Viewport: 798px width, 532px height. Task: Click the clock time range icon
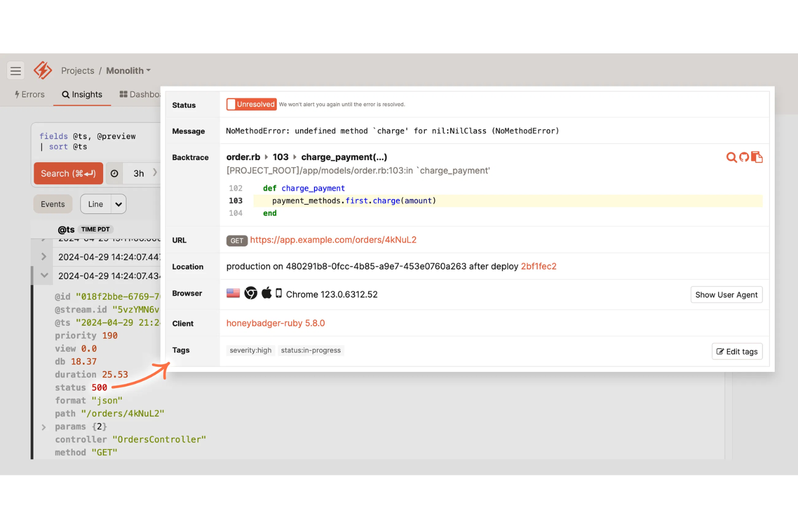114,174
